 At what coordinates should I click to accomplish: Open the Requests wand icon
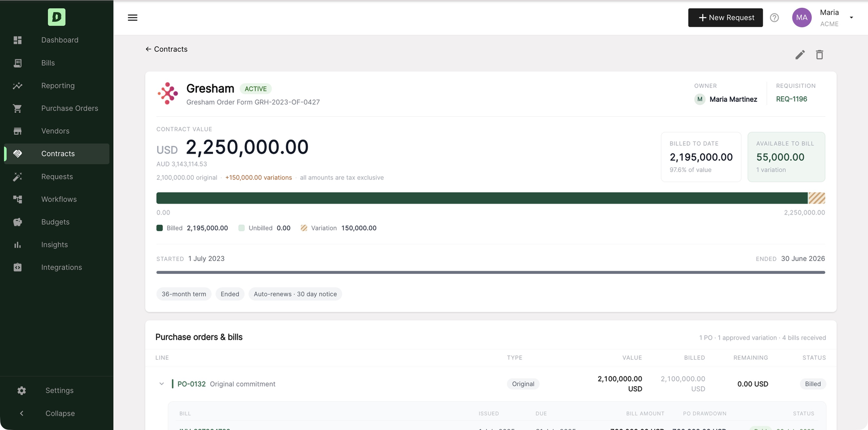coord(18,176)
